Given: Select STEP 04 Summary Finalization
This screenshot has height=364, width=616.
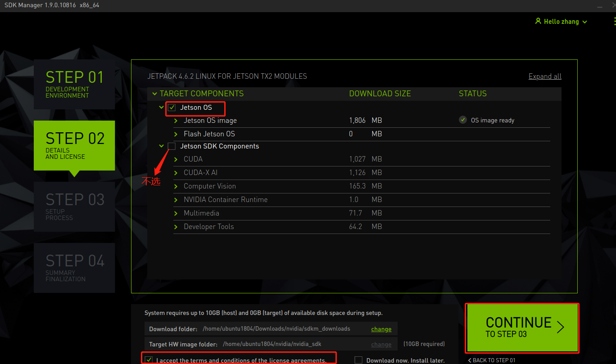Looking at the screenshot, I should (74, 268).
